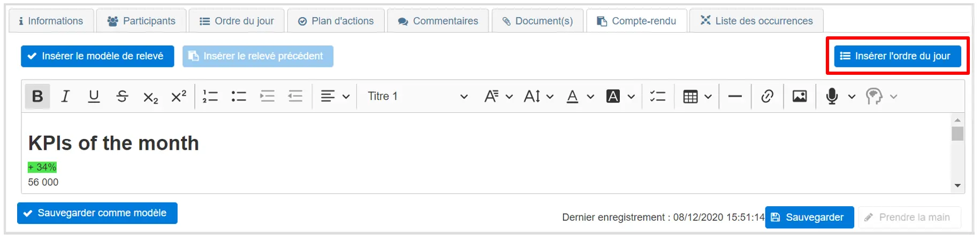
Task: Insert an image into the editor
Action: (x=800, y=96)
